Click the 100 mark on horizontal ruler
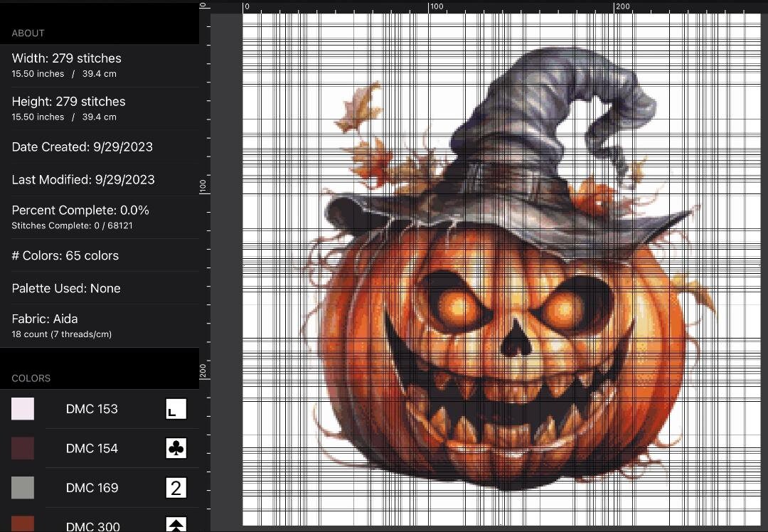768x532 pixels. (x=436, y=6)
